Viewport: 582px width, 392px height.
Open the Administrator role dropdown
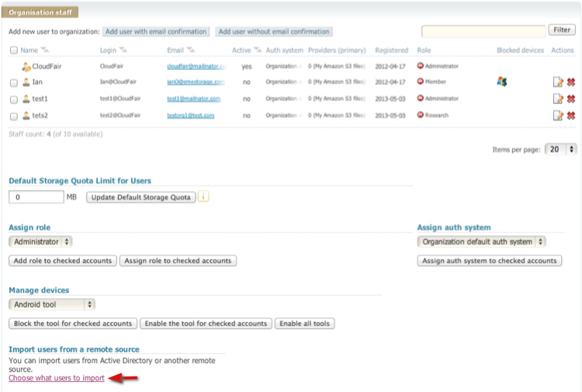[x=40, y=241]
